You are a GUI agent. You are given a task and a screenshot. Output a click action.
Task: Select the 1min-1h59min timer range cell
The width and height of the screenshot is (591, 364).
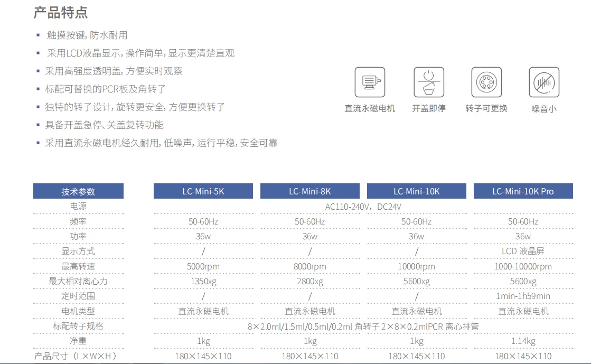pos(523,296)
